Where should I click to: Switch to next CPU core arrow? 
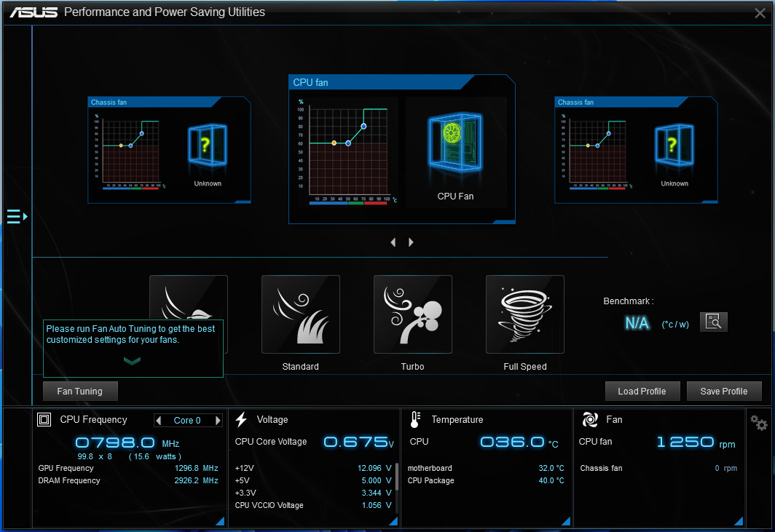(x=218, y=421)
